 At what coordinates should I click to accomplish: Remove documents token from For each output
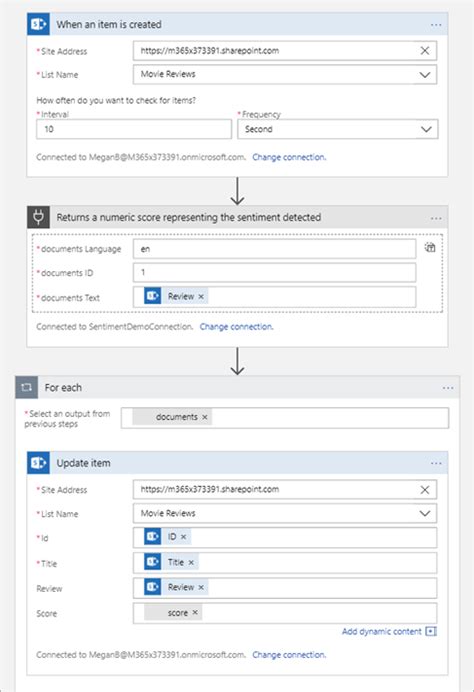[205, 417]
